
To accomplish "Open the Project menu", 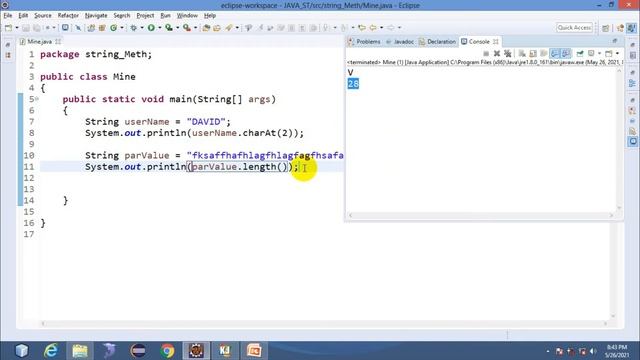I will [x=145, y=16].
